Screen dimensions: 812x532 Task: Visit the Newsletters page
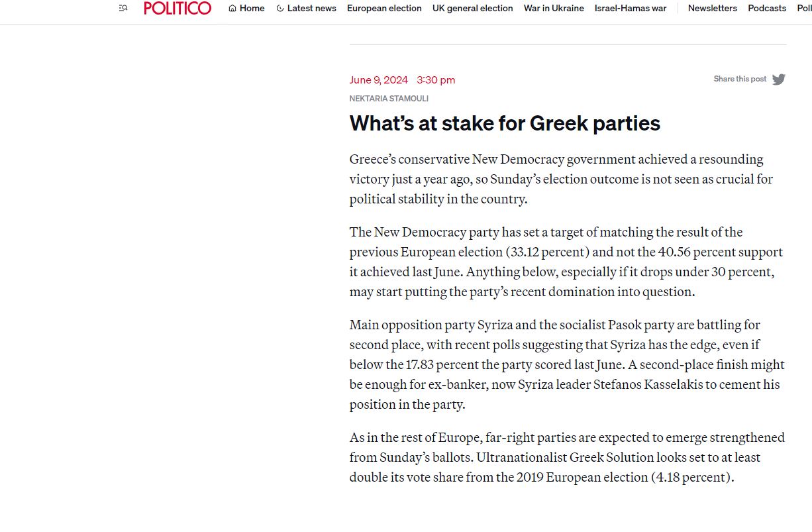point(712,9)
